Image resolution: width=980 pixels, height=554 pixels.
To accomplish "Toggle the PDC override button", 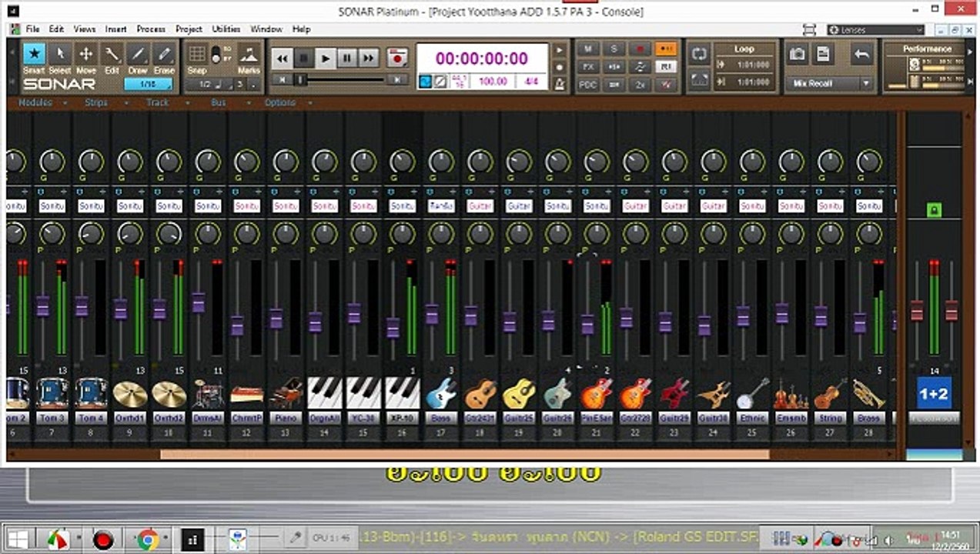I will click(588, 85).
